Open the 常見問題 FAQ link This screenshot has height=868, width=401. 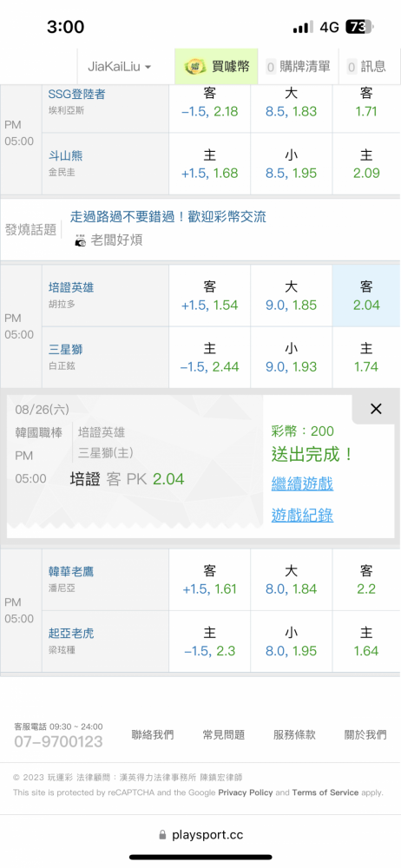coord(223,735)
